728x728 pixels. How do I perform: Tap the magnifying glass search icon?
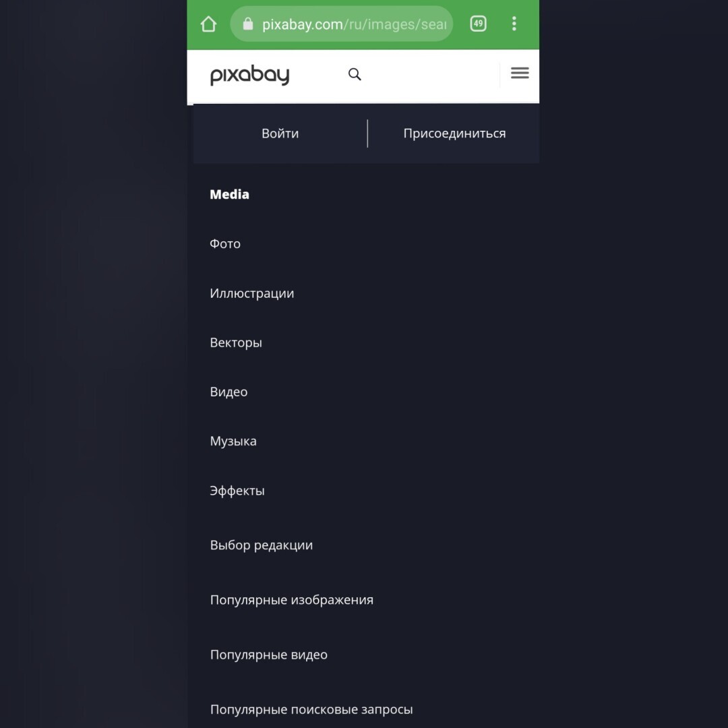(355, 74)
